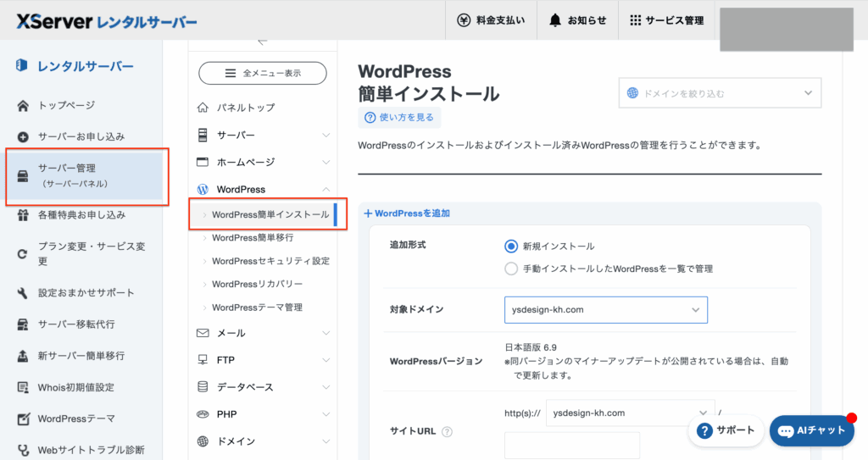Click the icon beside サーバー移転代行

pos(23,324)
